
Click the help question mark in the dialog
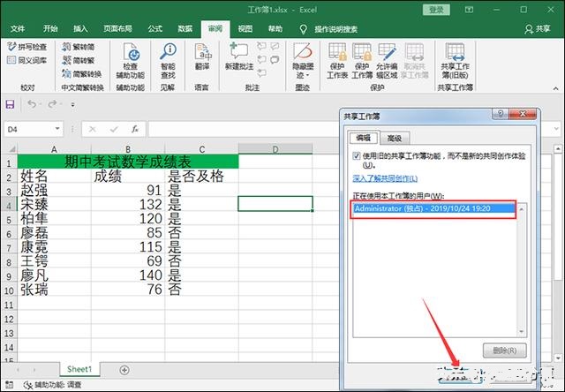click(x=501, y=114)
